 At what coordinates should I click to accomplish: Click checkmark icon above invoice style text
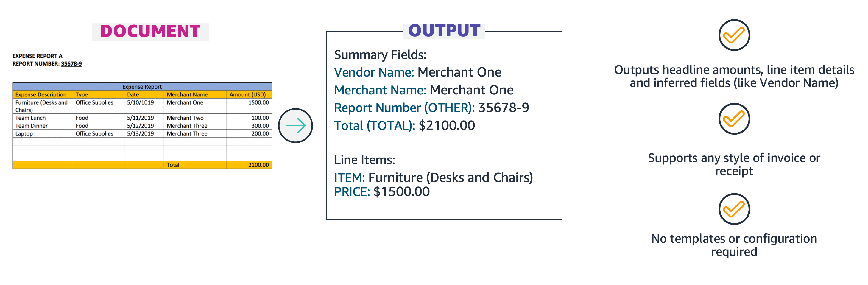point(734,119)
